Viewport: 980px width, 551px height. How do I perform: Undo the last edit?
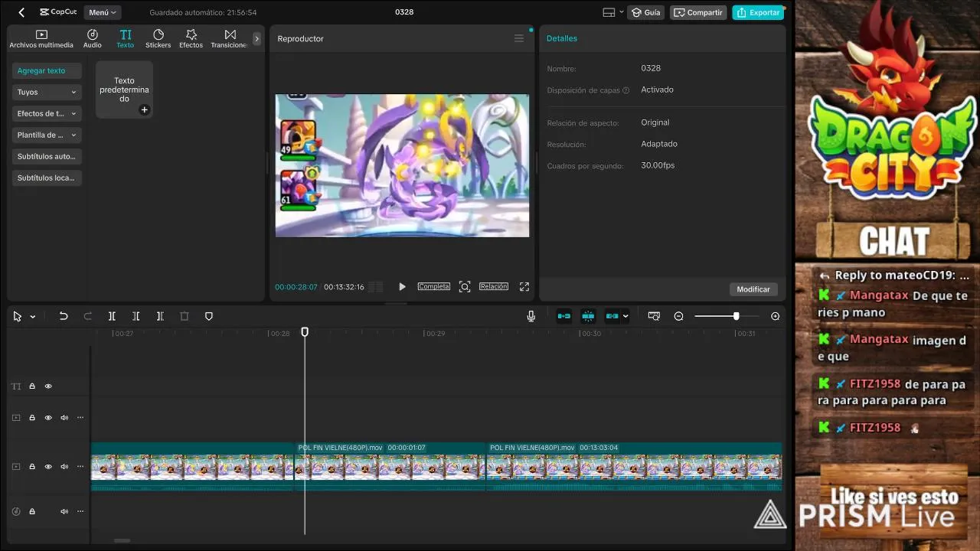coord(64,316)
